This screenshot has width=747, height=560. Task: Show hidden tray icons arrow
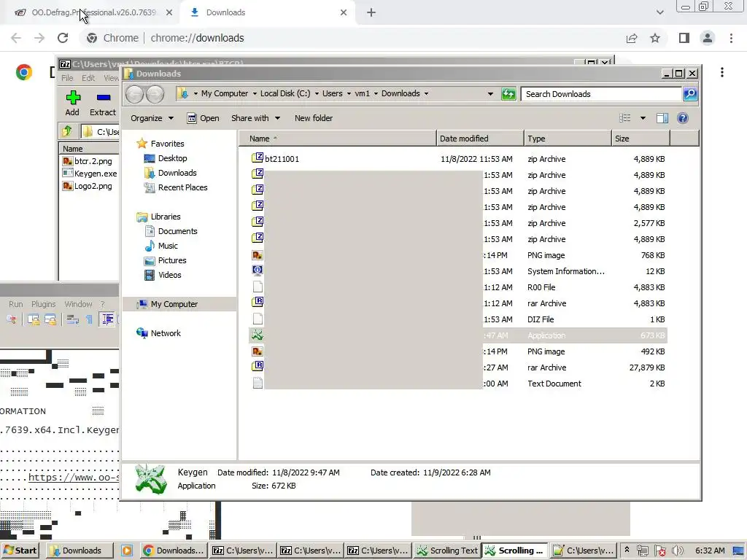coord(627,550)
